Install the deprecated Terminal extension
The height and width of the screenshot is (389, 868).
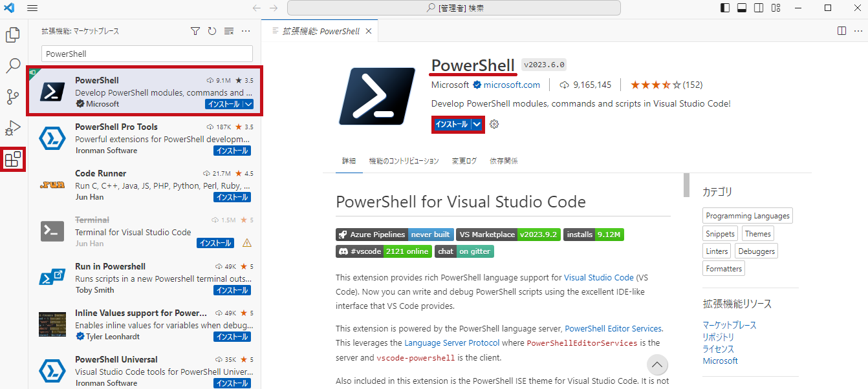pos(215,244)
